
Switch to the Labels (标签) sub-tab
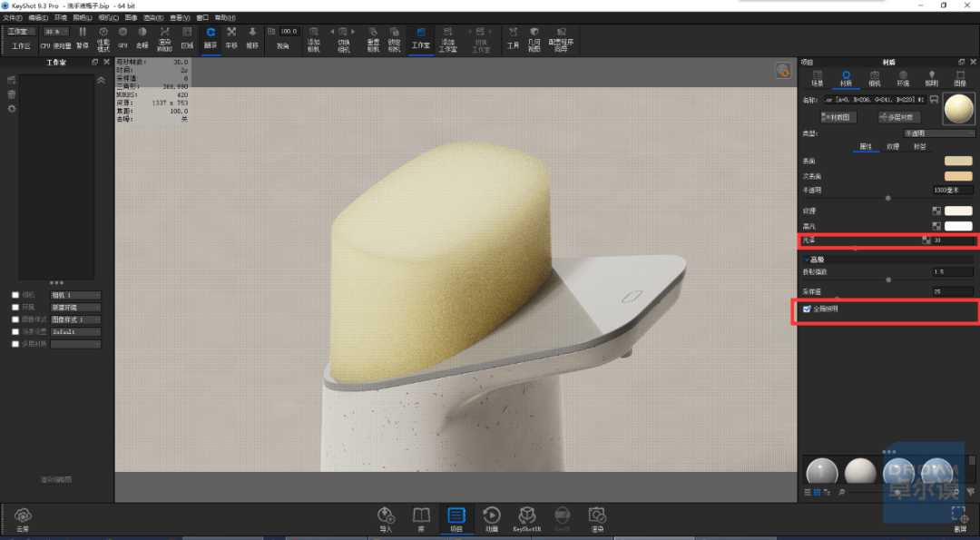920,147
